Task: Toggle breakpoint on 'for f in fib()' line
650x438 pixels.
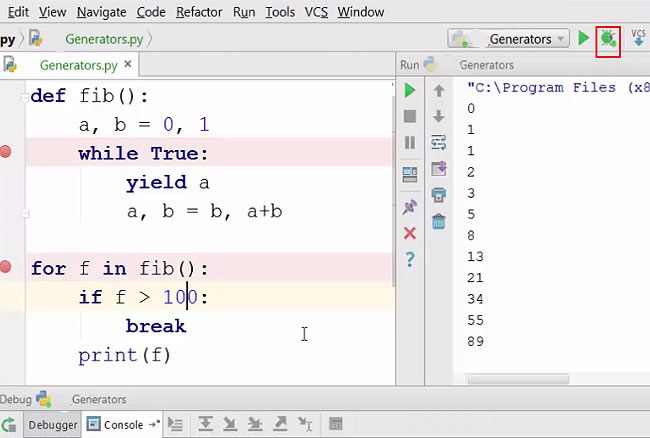Action: coord(5,266)
